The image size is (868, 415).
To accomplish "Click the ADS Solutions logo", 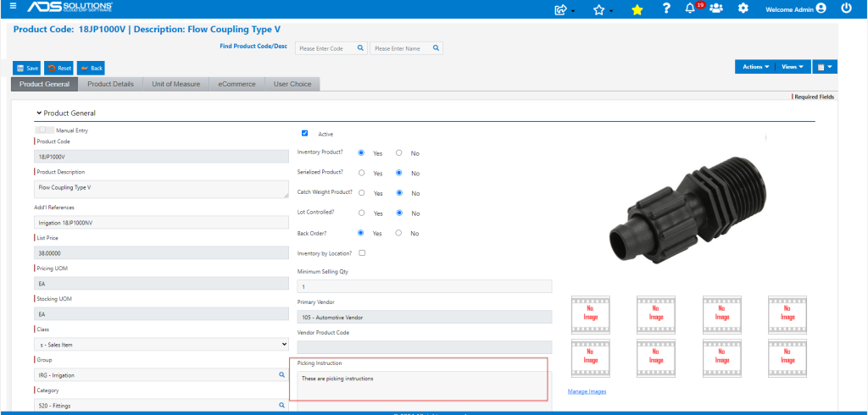I will [70, 8].
